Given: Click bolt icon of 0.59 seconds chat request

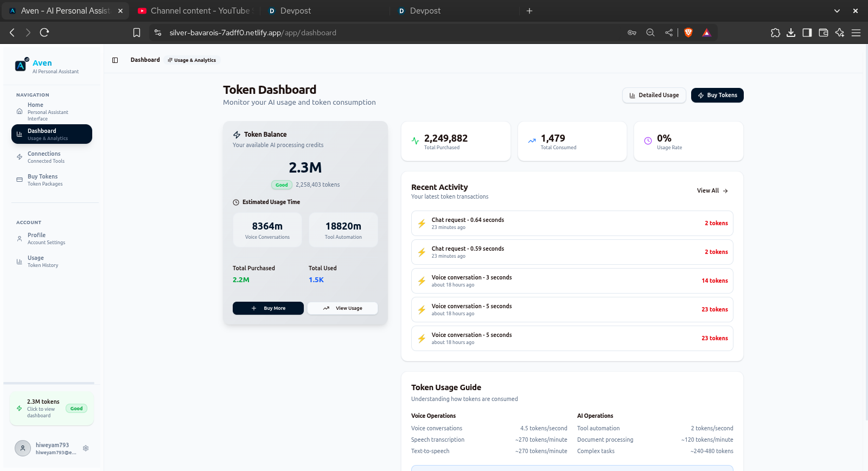Looking at the screenshot, I should (x=422, y=252).
